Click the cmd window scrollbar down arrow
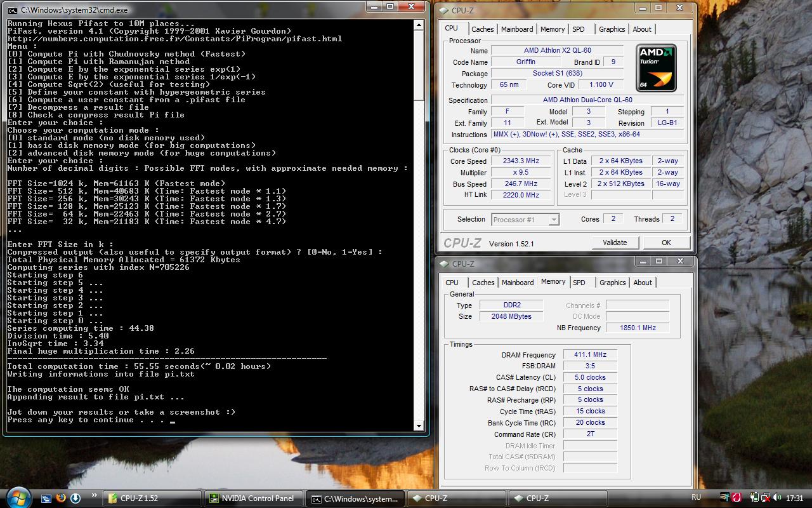This screenshot has width=812, height=508. (x=419, y=426)
